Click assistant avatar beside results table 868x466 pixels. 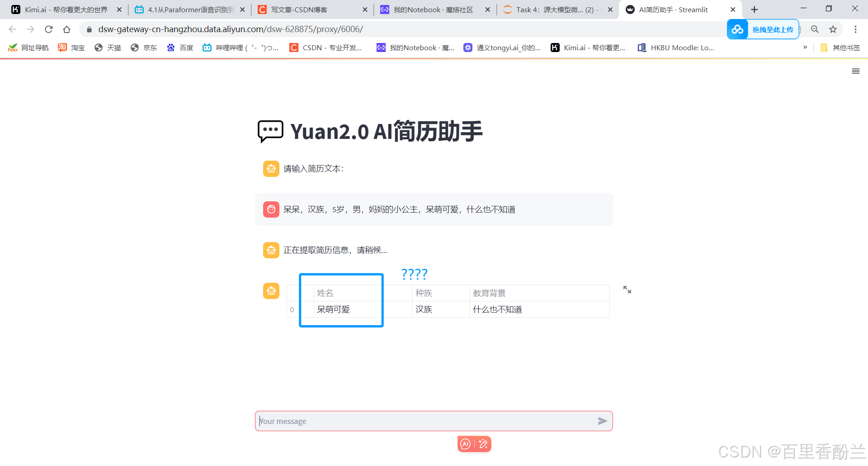point(271,291)
